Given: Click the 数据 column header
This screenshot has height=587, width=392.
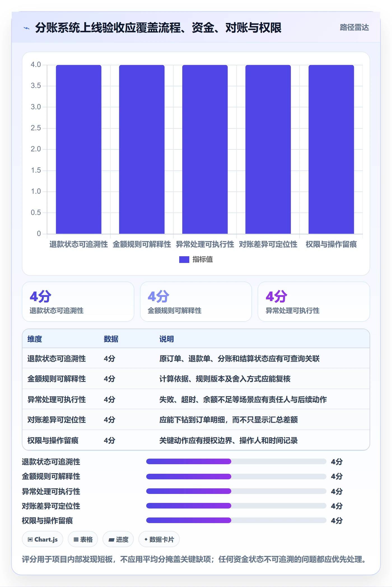Looking at the screenshot, I should [111, 339].
